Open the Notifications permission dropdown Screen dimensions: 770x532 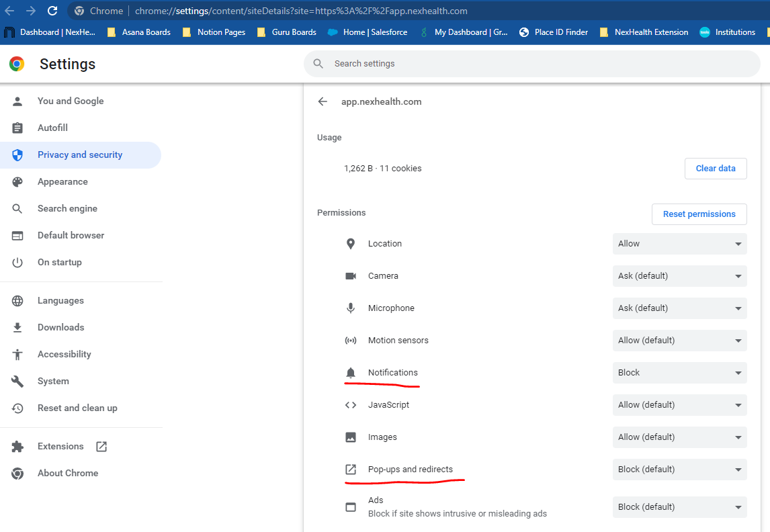(x=680, y=373)
